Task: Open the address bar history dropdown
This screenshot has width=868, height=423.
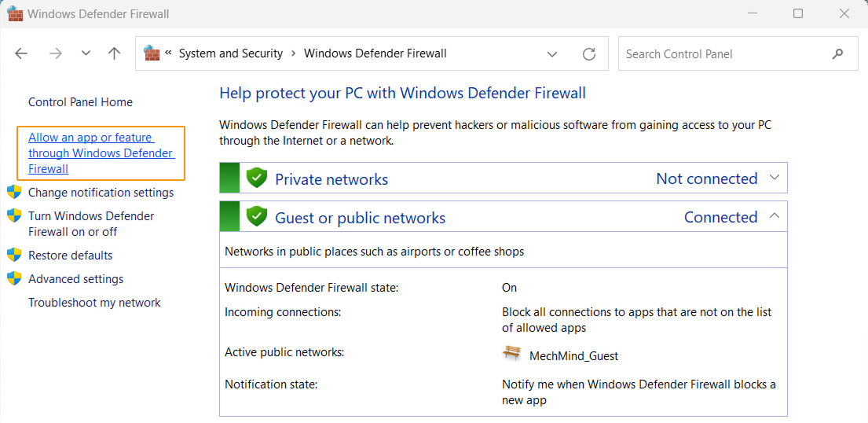Action: pyautogui.click(x=553, y=54)
